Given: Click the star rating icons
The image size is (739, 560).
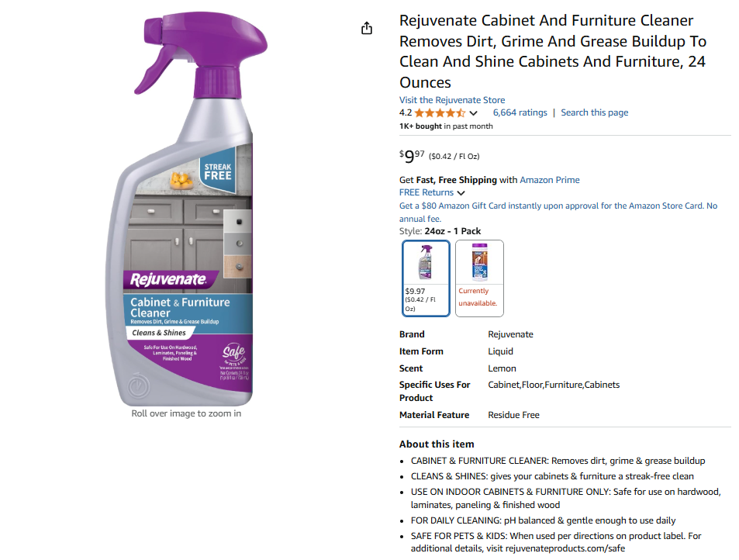Looking at the screenshot, I should coord(440,113).
